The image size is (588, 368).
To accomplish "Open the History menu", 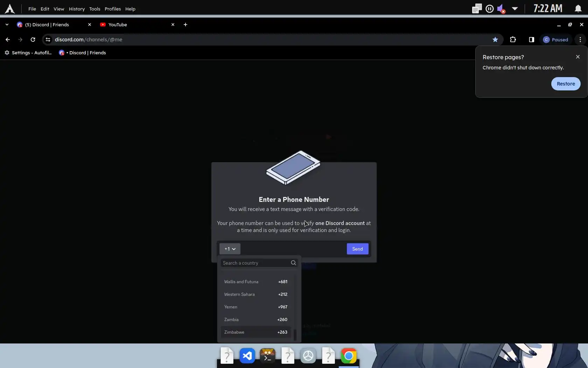I will coord(77,9).
